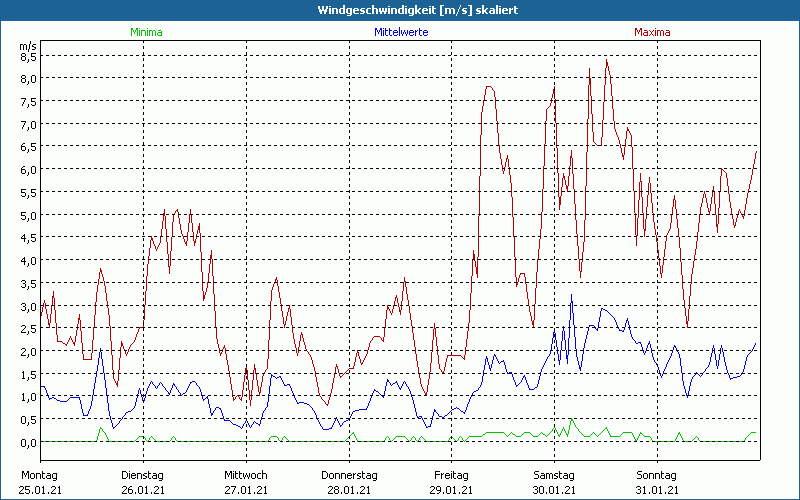Image resolution: width=800 pixels, height=500 pixels.
Task: Click the 7,0 y-axis value
Action: (29, 124)
